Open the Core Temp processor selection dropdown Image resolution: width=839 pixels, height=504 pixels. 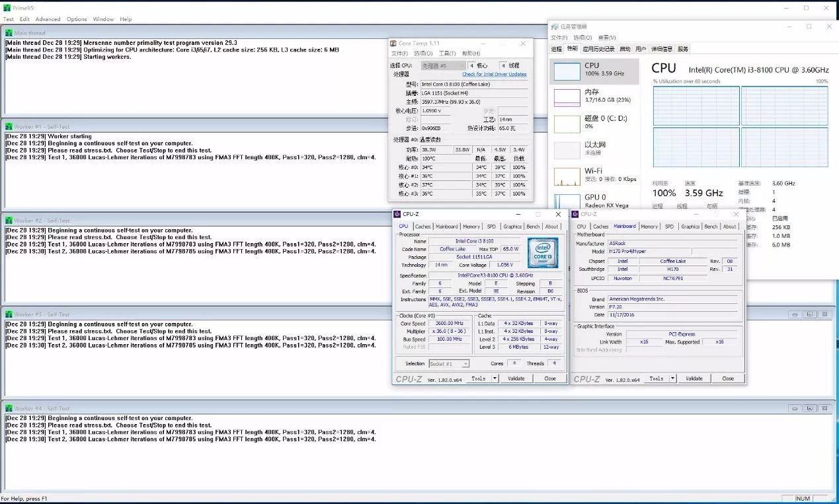pyautogui.click(x=443, y=66)
